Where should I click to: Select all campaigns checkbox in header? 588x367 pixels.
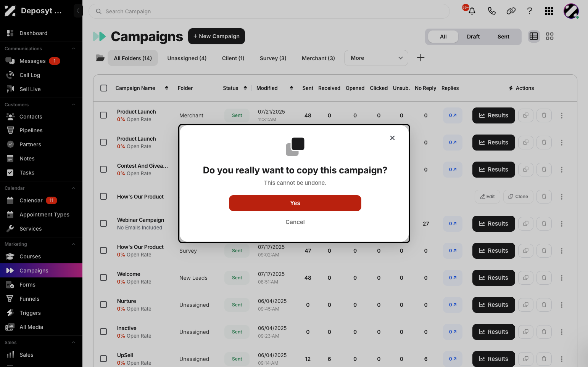click(x=104, y=88)
